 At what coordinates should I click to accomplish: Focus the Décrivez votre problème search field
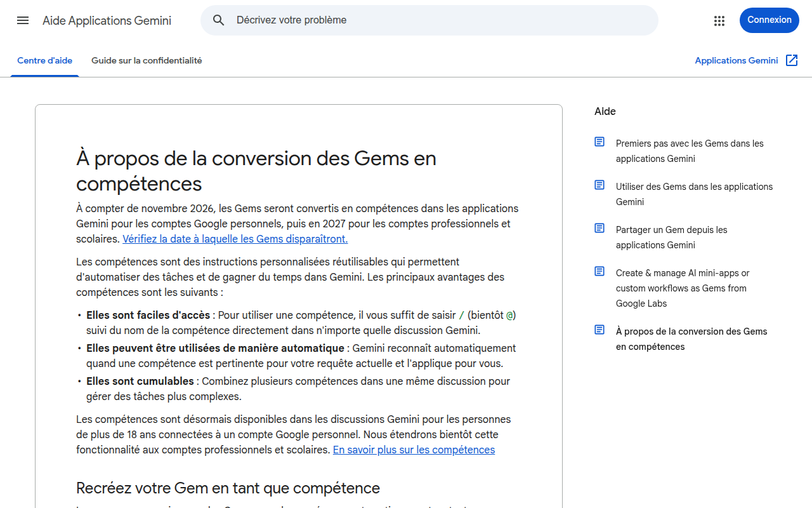[429, 20]
